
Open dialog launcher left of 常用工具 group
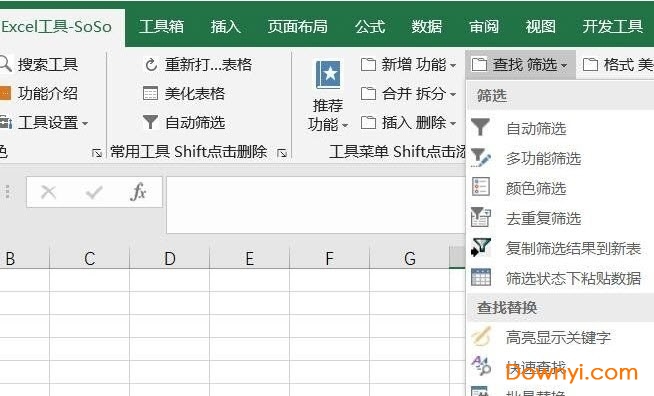97,153
